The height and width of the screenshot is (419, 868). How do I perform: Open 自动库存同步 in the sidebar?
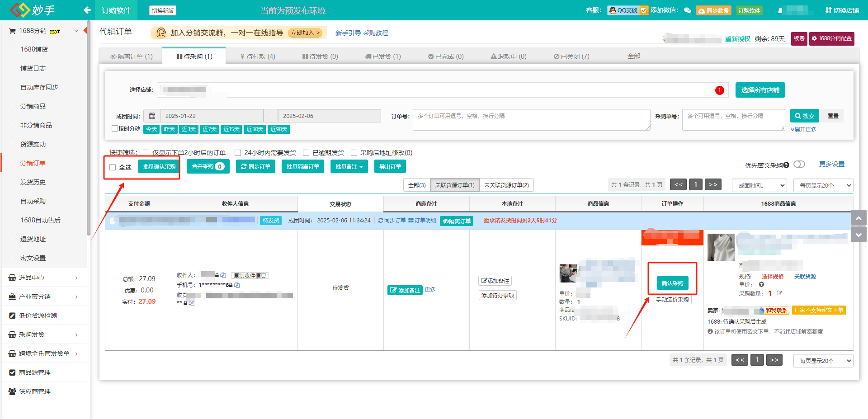(39, 87)
